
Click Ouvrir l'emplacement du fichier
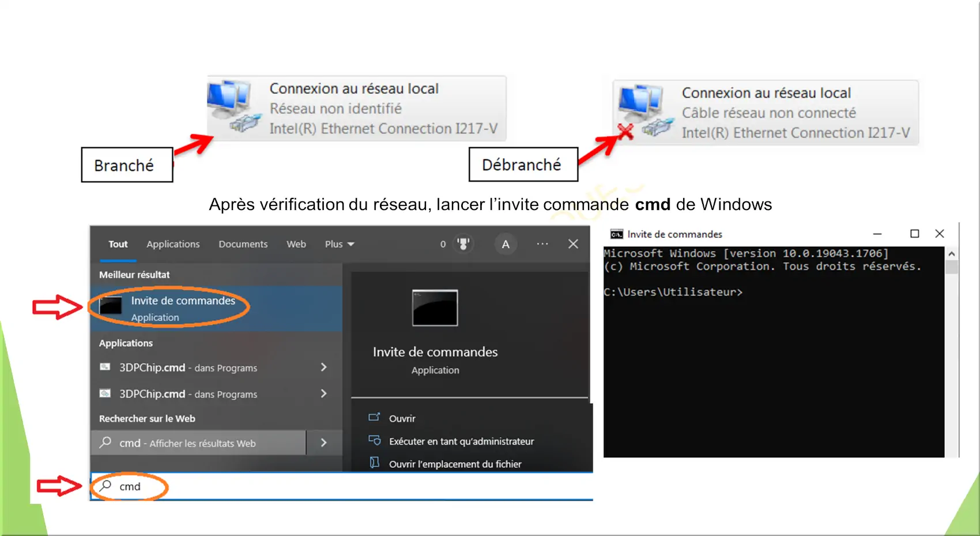455,464
